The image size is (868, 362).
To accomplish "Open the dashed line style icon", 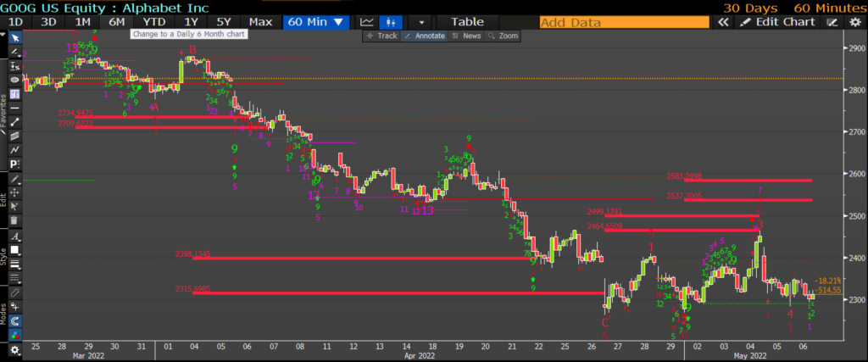I will click(15, 278).
